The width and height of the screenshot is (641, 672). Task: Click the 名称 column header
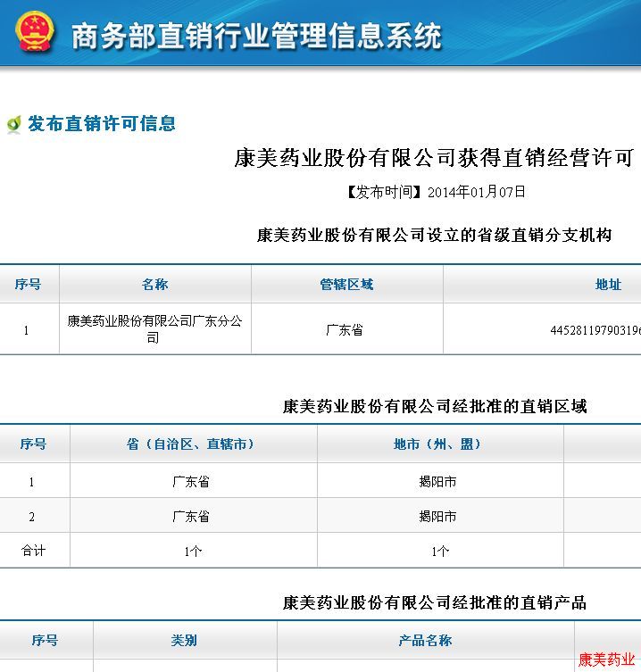pos(154,284)
